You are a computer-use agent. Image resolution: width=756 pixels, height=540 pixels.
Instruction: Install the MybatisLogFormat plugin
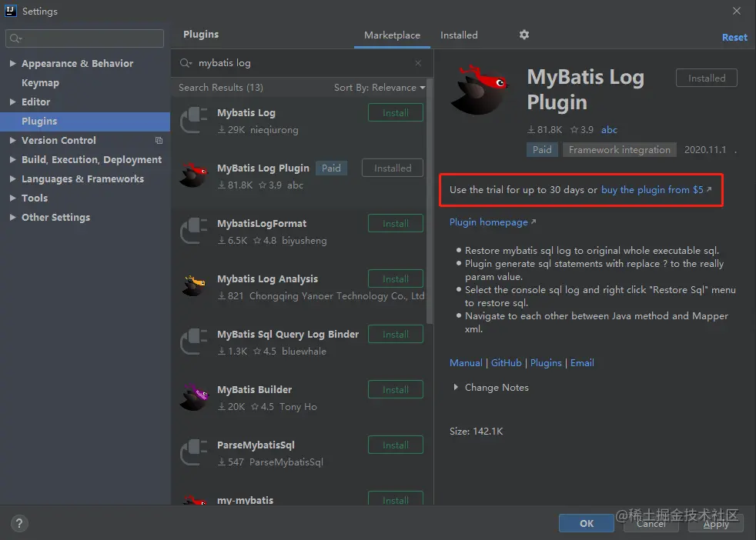point(396,224)
